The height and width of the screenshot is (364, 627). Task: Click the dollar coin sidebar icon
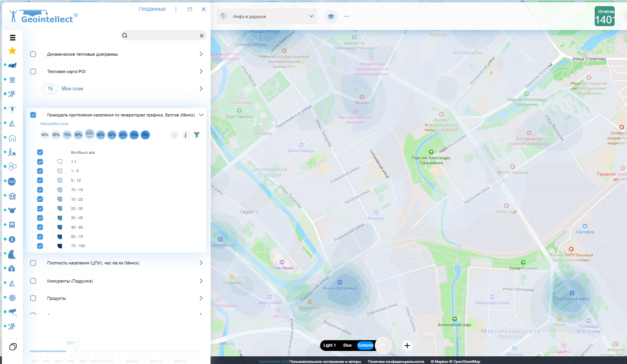coord(12,239)
